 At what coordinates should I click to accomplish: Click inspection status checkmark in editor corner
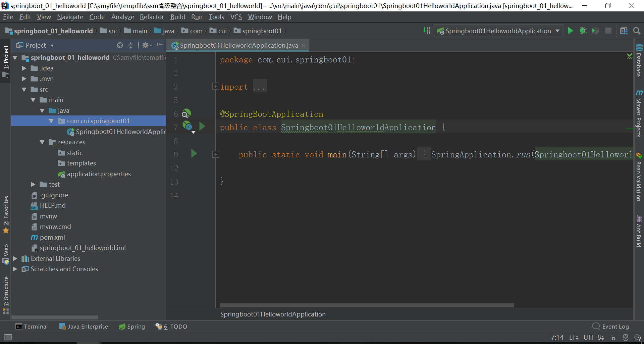tap(630, 56)
